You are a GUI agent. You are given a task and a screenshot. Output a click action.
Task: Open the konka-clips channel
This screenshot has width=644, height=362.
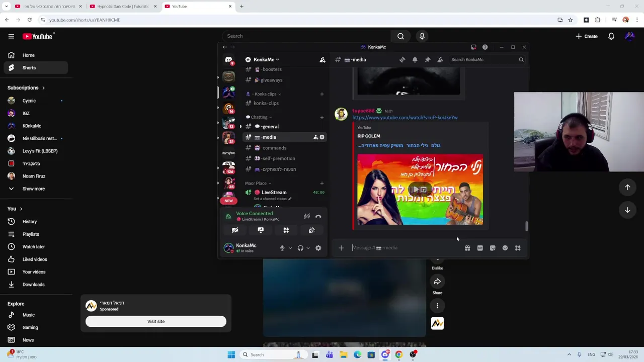click(x=285, y=103)
